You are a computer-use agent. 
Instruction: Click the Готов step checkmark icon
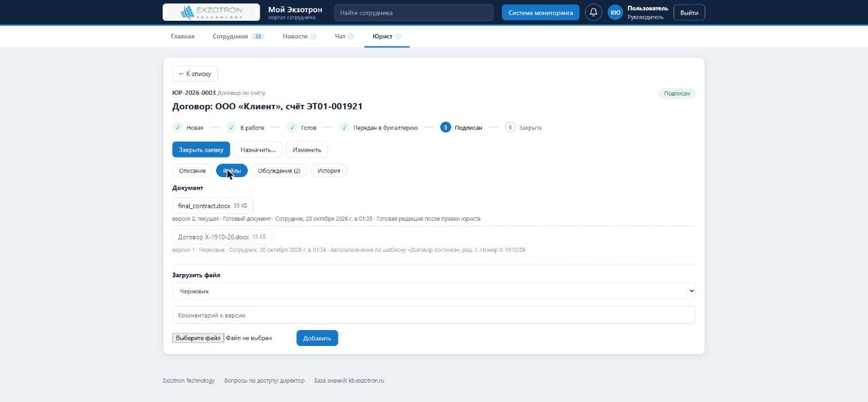click(292, 127)
